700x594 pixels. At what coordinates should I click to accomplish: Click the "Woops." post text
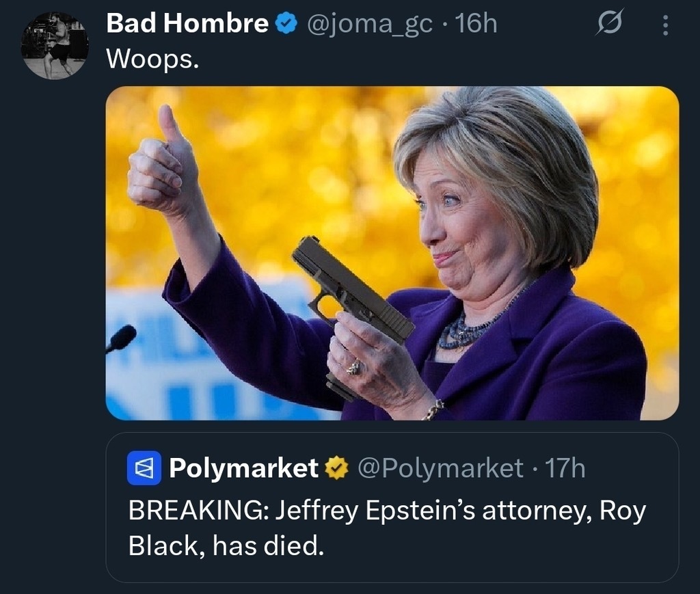pos(152,59)
